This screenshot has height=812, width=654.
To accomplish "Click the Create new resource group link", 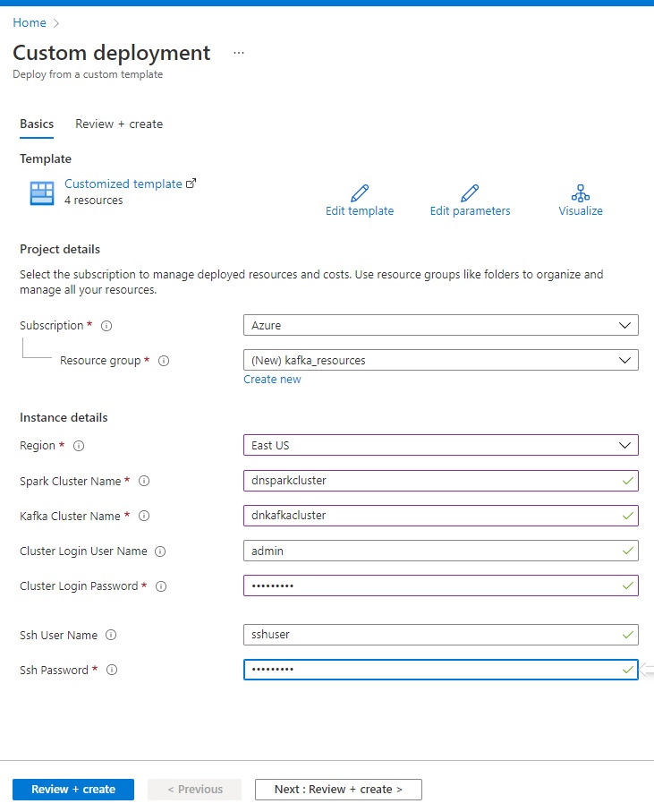I will (272, 379).
